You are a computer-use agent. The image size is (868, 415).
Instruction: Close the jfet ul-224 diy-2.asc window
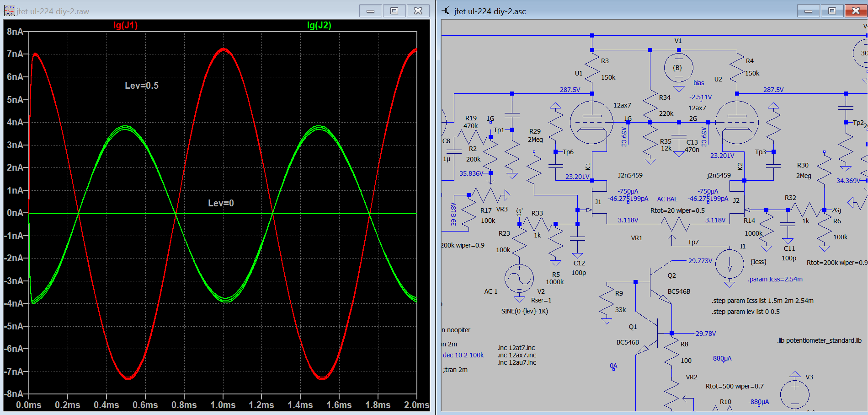(x=856, y=11)
